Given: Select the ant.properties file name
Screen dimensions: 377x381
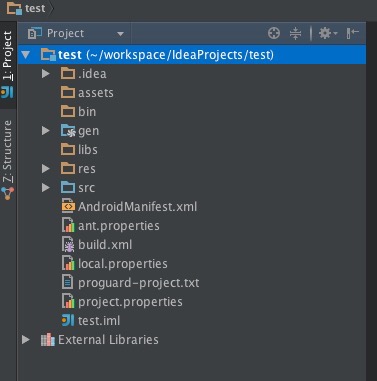Looking at the screenshot, I should tap(119, 226).
